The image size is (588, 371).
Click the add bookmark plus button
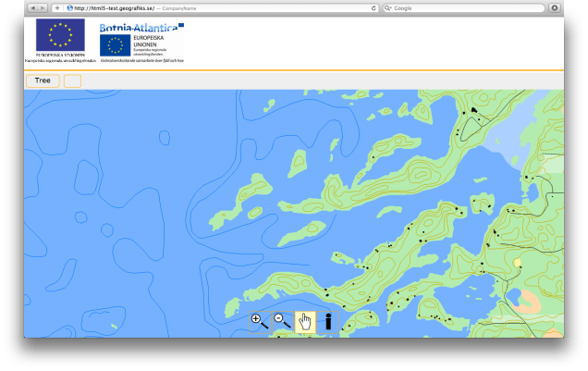(x=57, y=7)
